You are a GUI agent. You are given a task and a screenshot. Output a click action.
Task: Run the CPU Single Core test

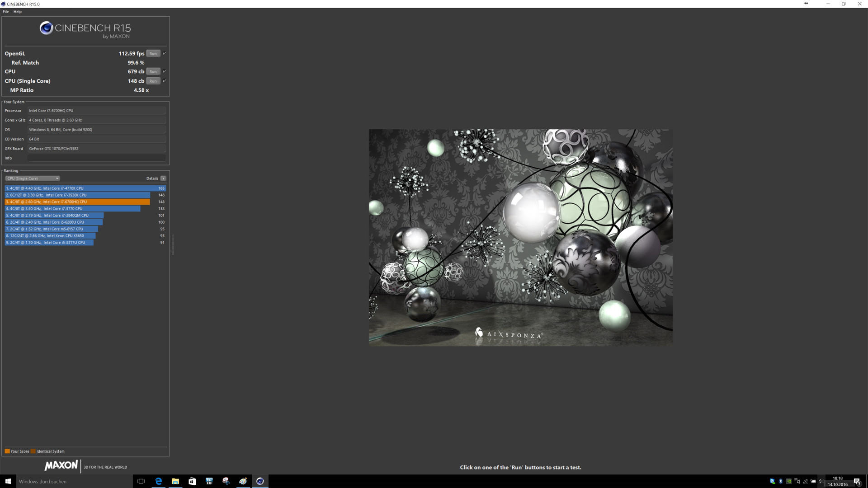(x=153, y=81)
